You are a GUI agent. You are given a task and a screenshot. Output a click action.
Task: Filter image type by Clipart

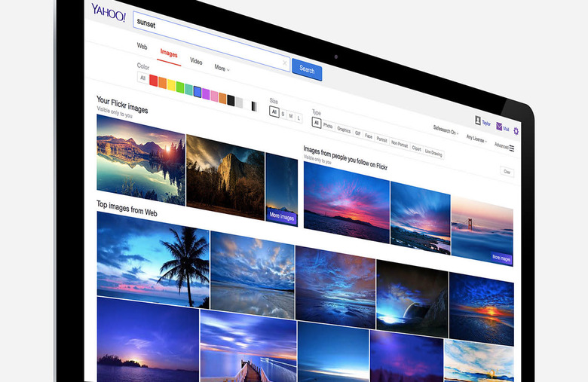pyautogui.click(x=416, y=148)
